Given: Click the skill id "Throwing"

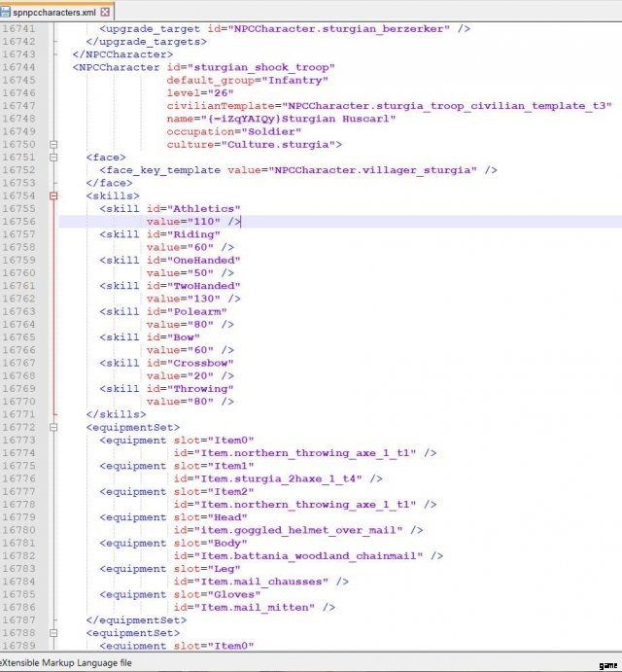Looking at the screenshot, I should tap(200, 389).
